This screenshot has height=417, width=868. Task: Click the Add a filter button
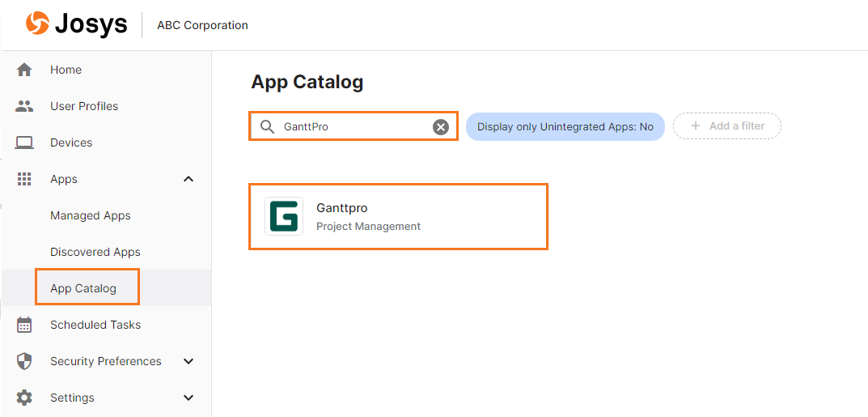pos(727,126)
